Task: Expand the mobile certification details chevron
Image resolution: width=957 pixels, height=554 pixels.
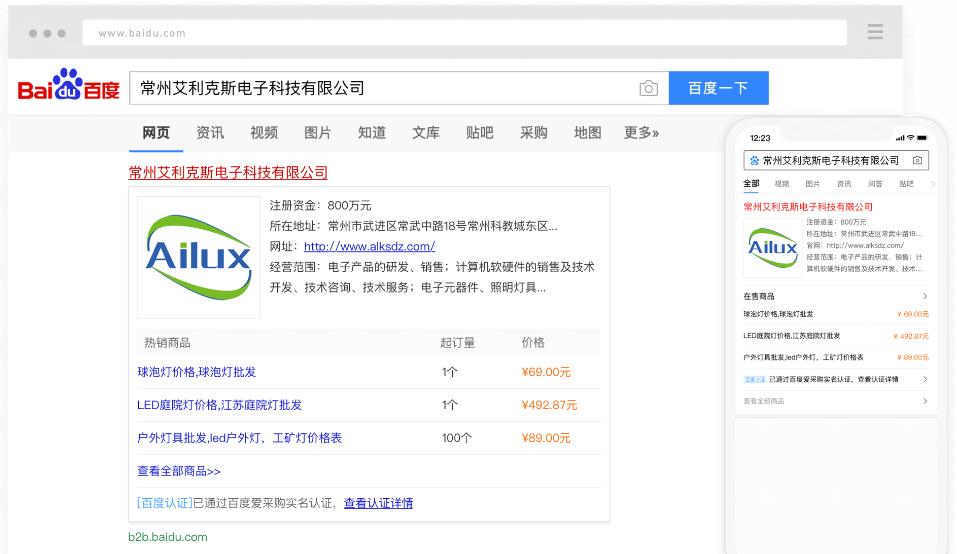Action: (924, 379)
